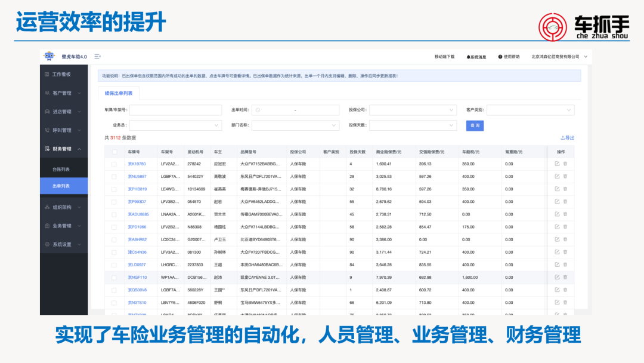
Task: Open the 客户类别 dropdown
Action: click(x=530, y=110)
